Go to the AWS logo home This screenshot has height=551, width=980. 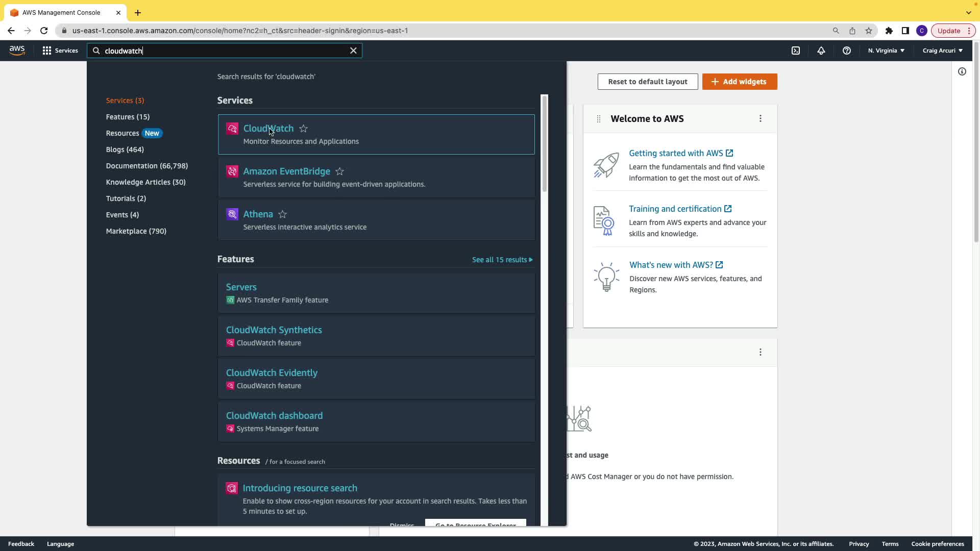[x=17, y=51]
